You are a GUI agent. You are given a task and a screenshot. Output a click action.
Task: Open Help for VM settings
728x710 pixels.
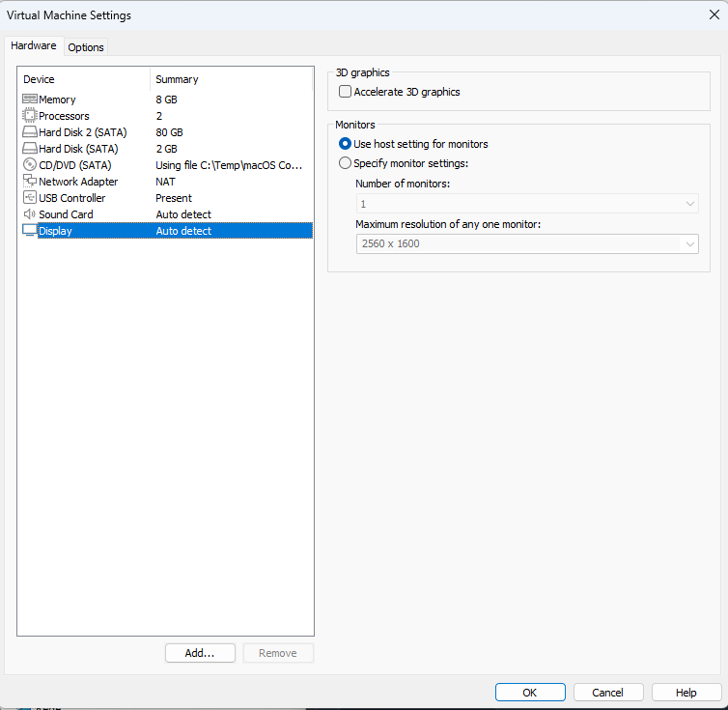(686, 693)
